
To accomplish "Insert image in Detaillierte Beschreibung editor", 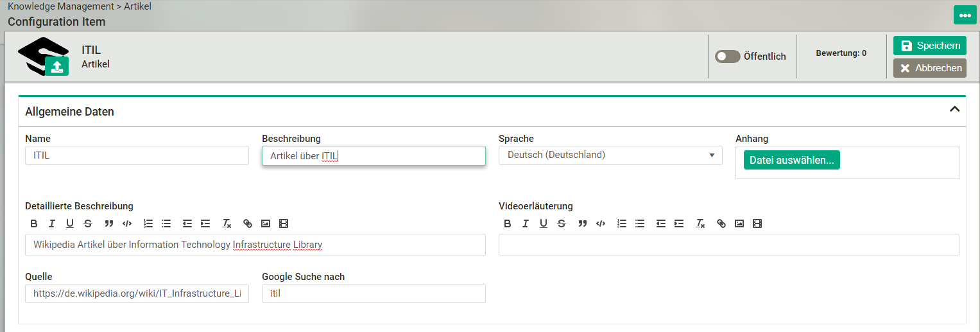I will click(266, 223).
